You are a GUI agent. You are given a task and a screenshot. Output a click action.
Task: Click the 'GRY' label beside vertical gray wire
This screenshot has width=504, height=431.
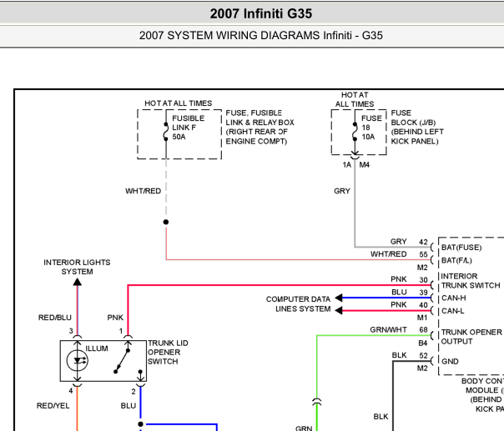tap(341, 191)
